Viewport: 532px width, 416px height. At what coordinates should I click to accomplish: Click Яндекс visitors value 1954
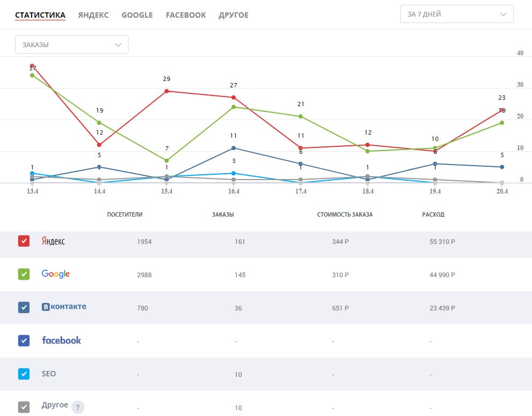(x=144, y=242)
